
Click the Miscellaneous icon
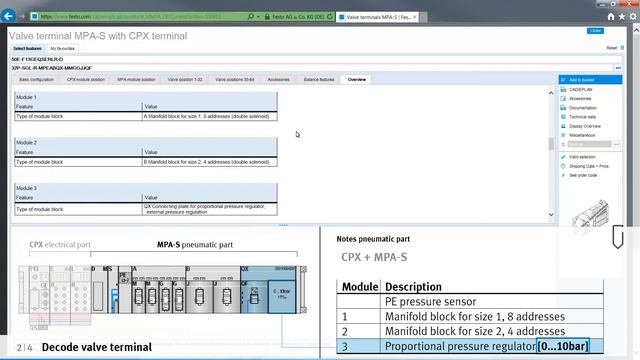[x=563, y=135]
